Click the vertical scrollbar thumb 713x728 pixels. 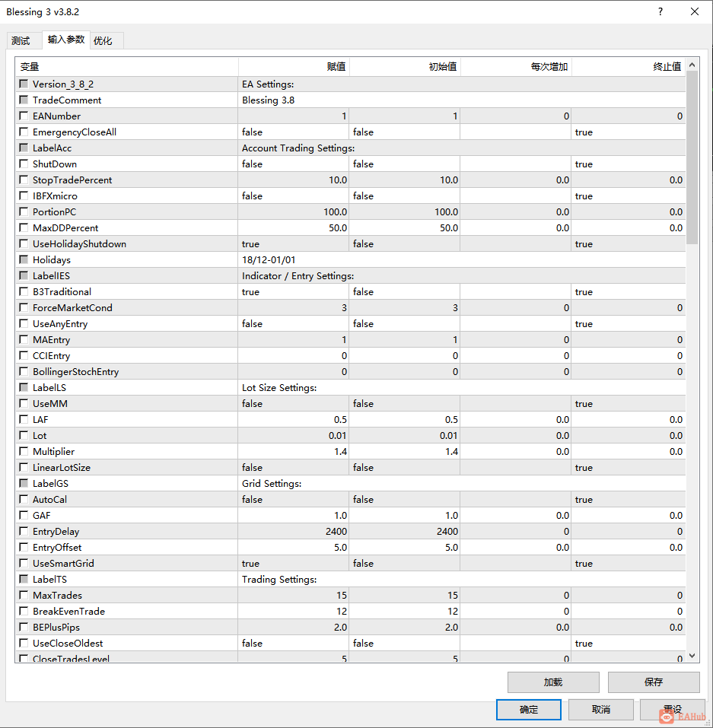pos(692,157)
